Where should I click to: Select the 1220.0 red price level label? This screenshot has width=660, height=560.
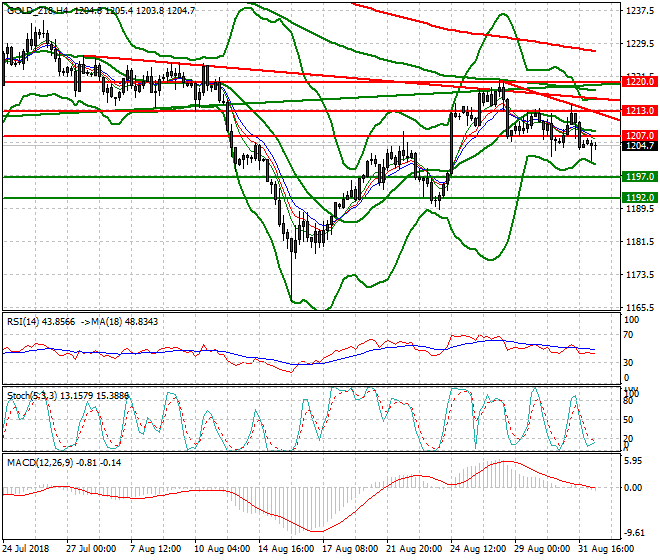pos(637,81)
